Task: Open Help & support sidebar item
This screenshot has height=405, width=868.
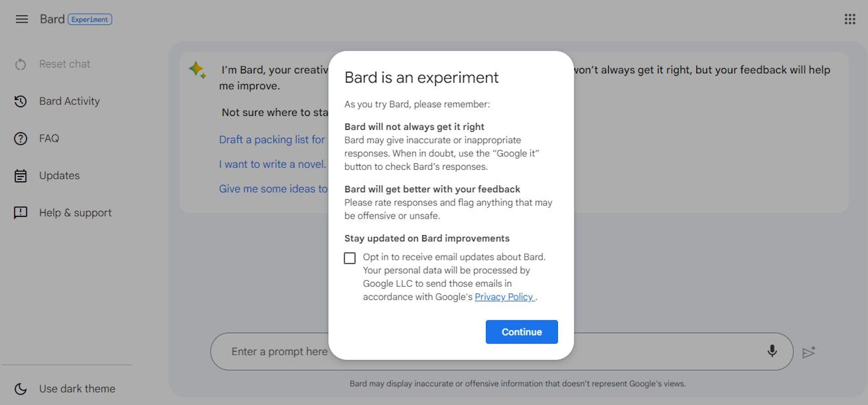Action: pos(75,213)
